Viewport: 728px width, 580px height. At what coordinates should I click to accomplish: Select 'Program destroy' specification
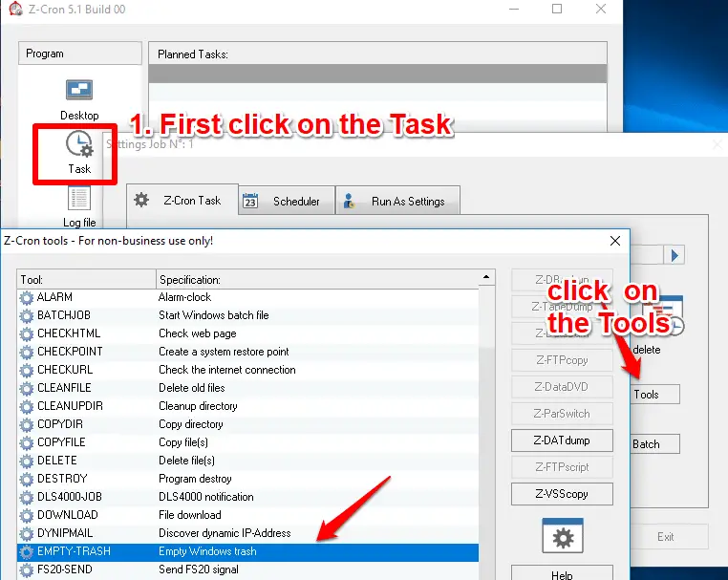pyautogui.click(x=195, y=479)
